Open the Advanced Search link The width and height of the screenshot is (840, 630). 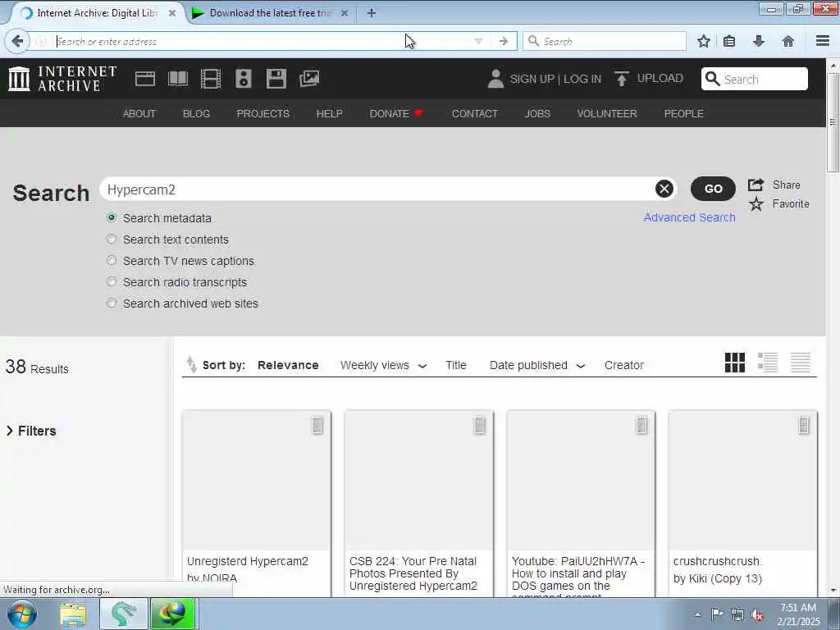(x=689, y=217)
